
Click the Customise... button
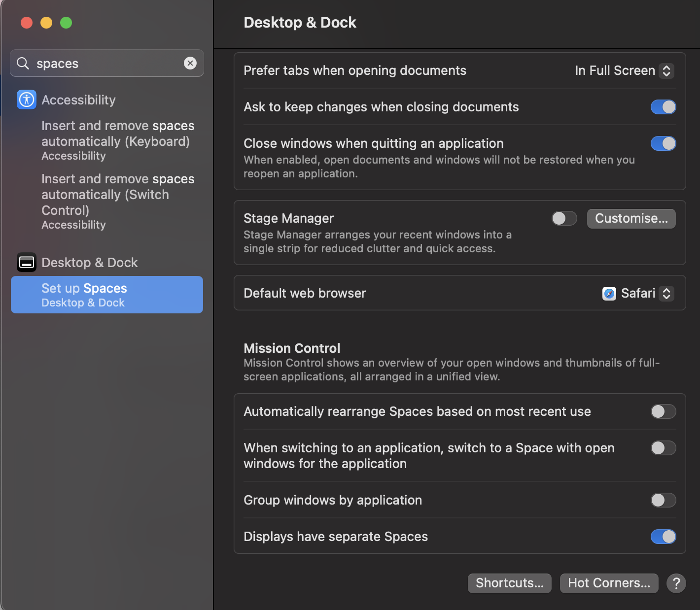click(631, 219)
